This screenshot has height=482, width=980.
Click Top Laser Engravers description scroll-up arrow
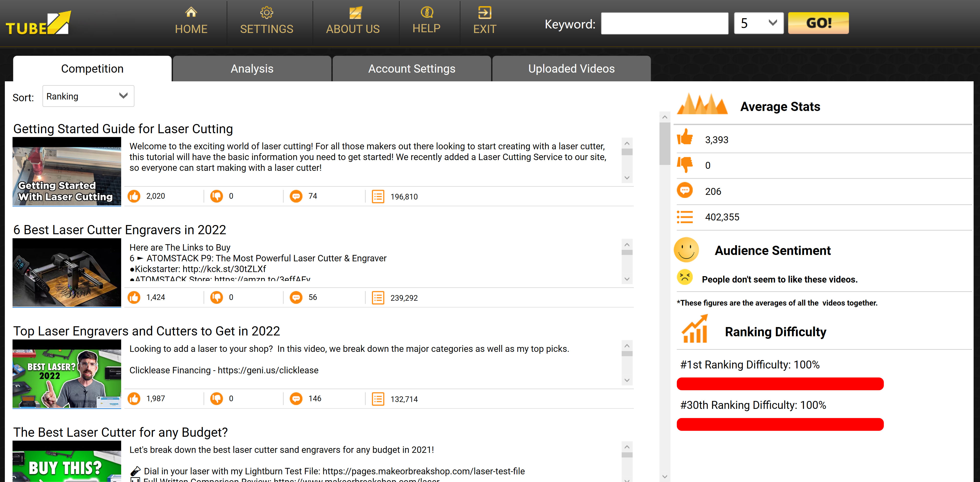627,346
